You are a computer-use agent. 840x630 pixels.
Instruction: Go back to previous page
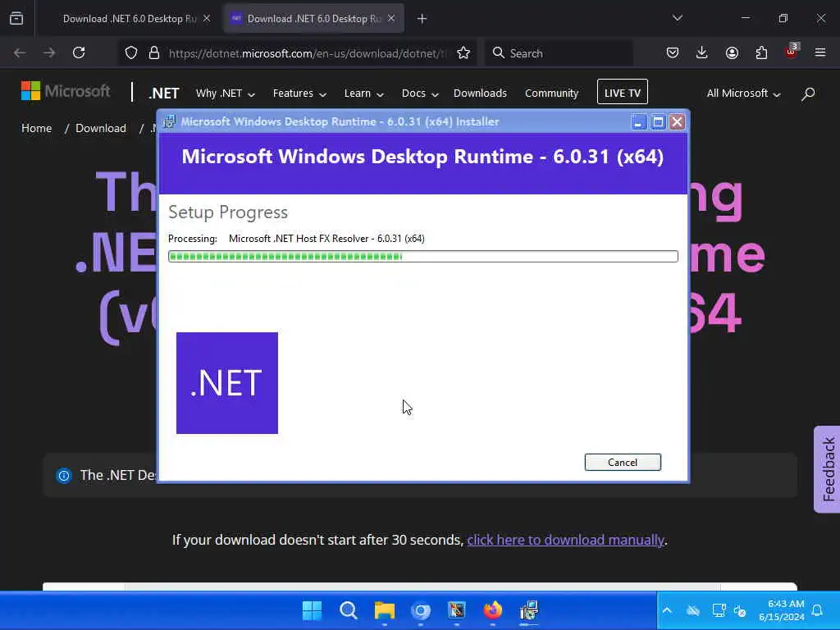(x=20, y=53)
